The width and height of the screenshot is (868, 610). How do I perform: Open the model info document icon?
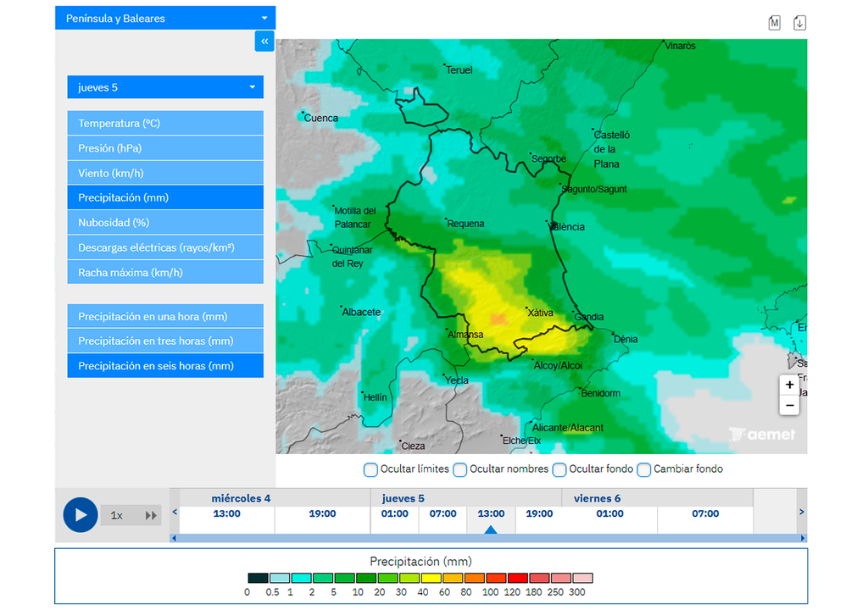[x=774, y=23]
